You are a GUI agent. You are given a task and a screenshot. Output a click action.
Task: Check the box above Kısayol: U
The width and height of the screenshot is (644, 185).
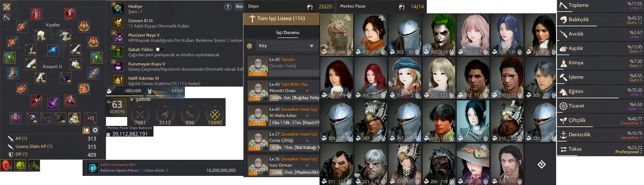(53, 61)
